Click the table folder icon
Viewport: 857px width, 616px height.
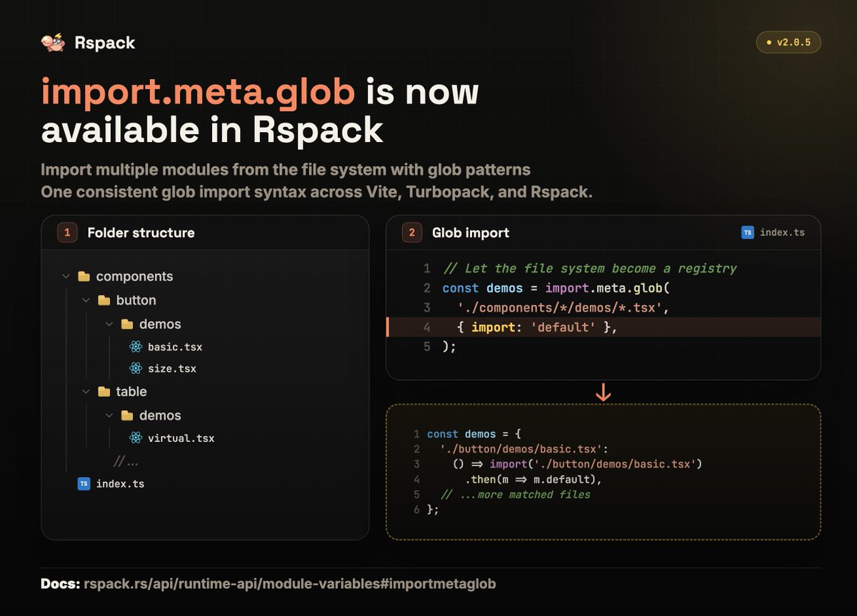click(104, 391)
